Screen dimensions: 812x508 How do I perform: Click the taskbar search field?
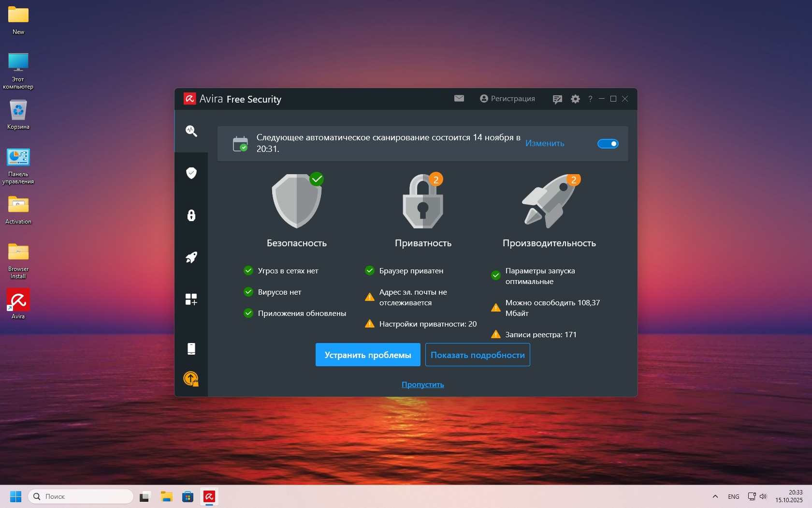pos(81,496)
